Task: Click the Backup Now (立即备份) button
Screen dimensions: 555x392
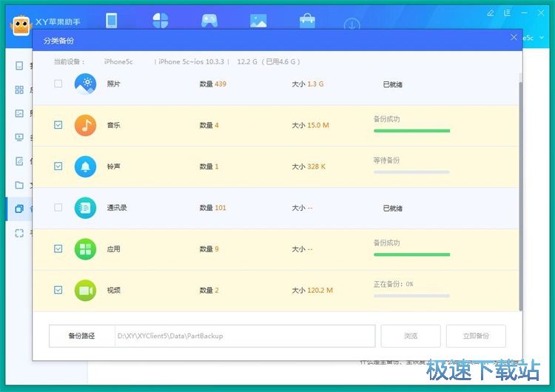Action: coord(476,336)
